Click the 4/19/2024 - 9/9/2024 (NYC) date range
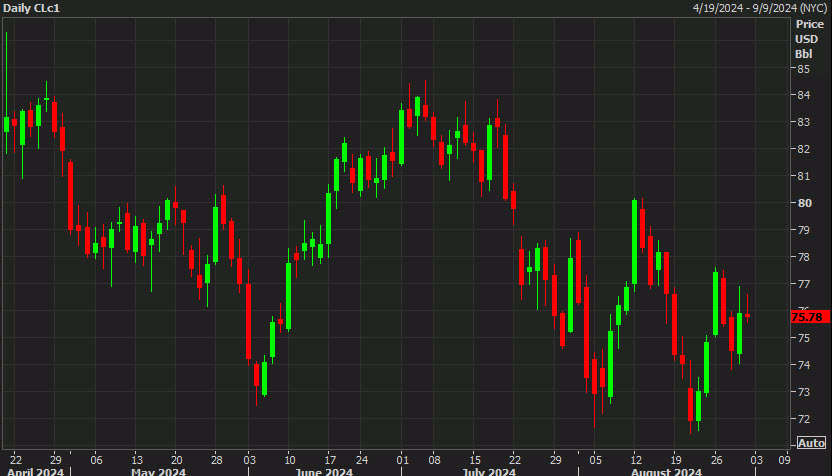832x476 pixels. [x=760, y=8]
